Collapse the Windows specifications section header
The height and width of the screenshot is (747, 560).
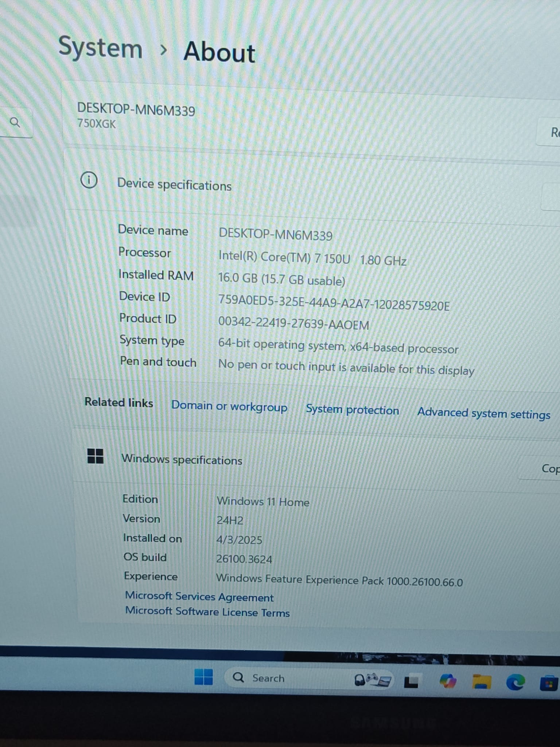(x=317, y=461)
